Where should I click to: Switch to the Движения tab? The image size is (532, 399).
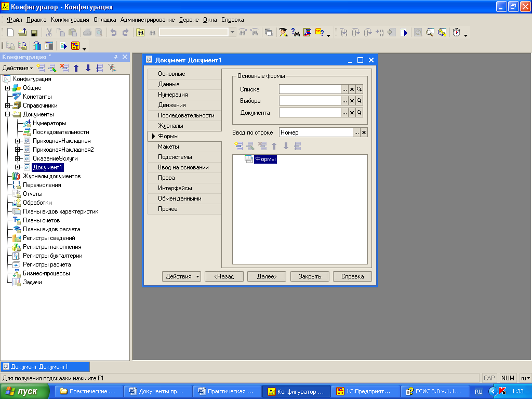pyautogui.click(x=184, y=105)
